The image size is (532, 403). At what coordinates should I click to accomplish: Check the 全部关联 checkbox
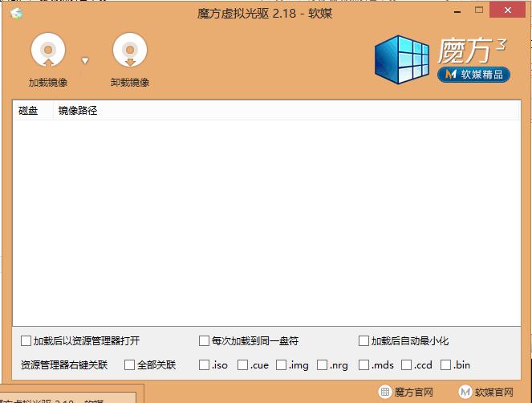coord(129,365)
